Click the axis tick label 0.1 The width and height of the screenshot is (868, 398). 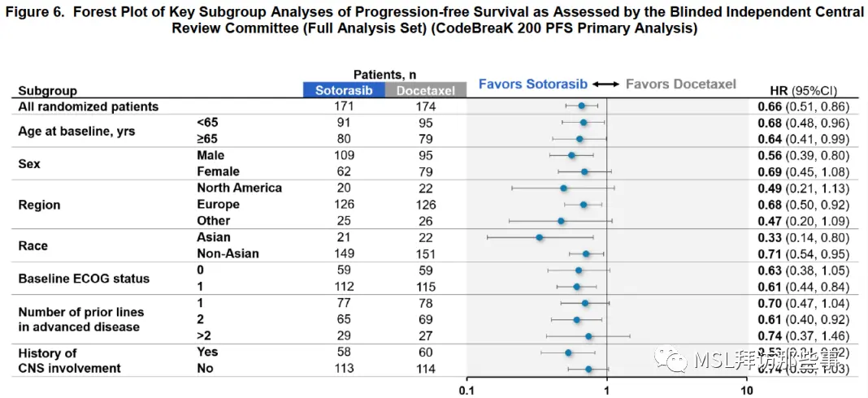click(x=467, y=391)
